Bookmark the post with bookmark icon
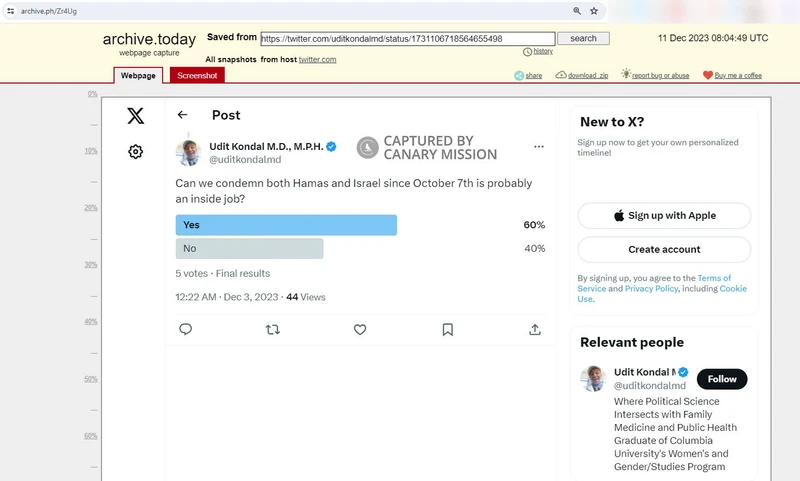 click(447, 329)
